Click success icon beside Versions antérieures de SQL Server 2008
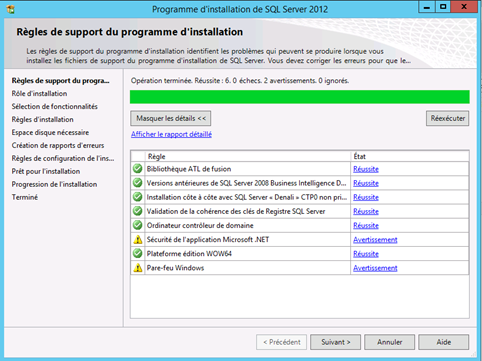The height and width of the screenshot is (361, 482). point(137,183)
